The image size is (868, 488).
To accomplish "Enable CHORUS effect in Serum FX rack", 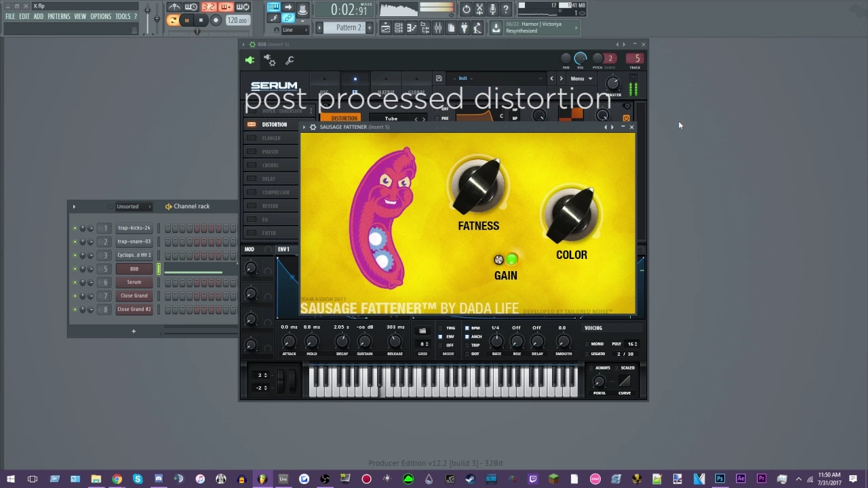I will [x=252, y=165].
